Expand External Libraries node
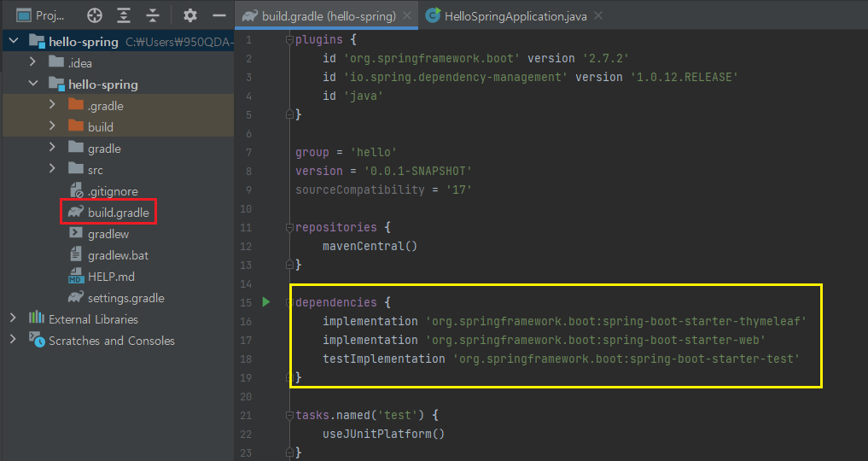This screenshot has height=461, width=868. (14, 318)
